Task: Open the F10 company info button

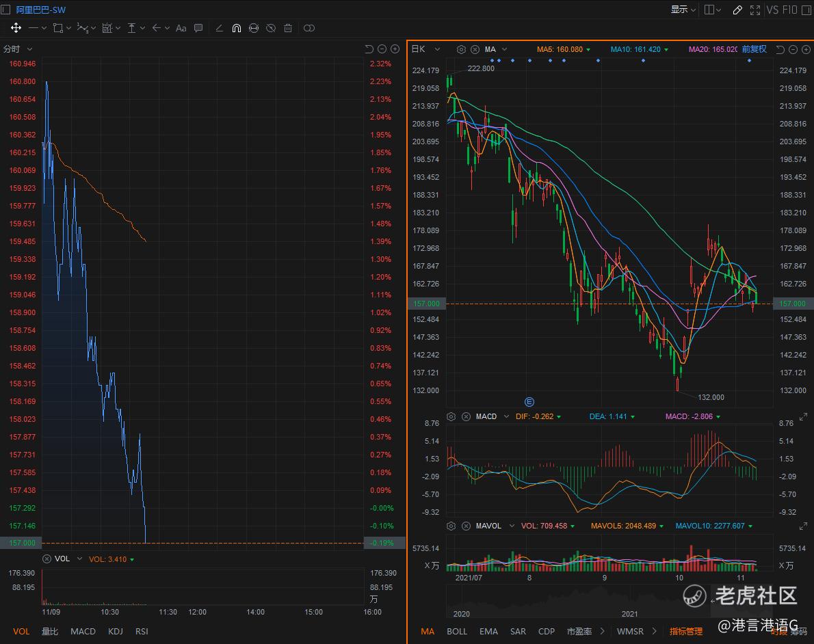Action: [x=789, y=10]
